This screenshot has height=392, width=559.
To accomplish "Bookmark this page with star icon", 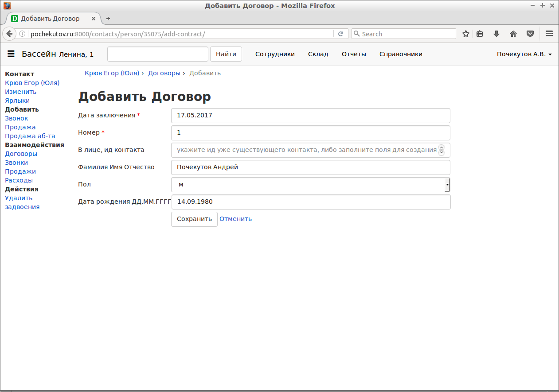I will click(465, 34).
